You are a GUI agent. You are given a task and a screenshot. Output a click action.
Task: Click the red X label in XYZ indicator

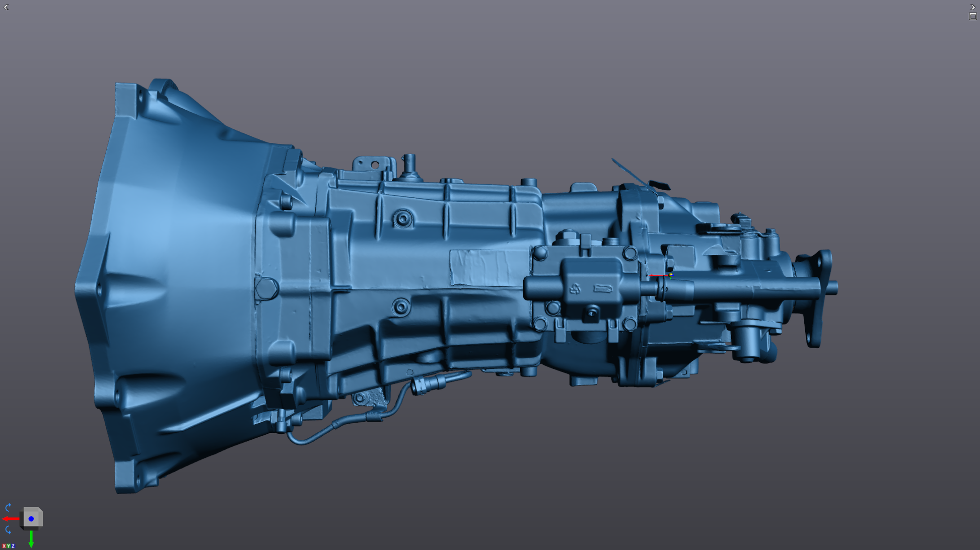coord(4,546)
